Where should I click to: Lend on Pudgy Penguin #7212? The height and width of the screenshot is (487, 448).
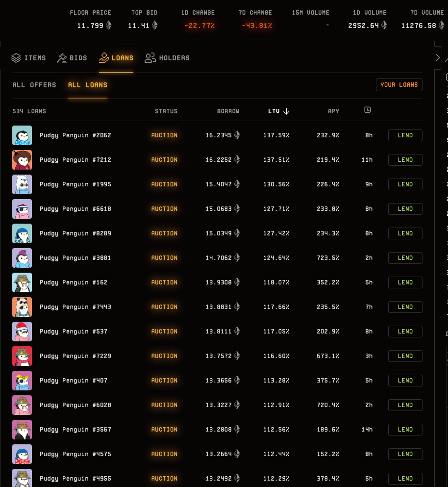(x=405, y=160)
